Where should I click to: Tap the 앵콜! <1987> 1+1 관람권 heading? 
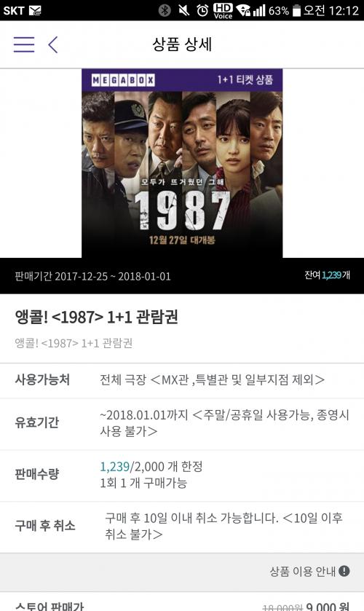[x=96, y=317]
